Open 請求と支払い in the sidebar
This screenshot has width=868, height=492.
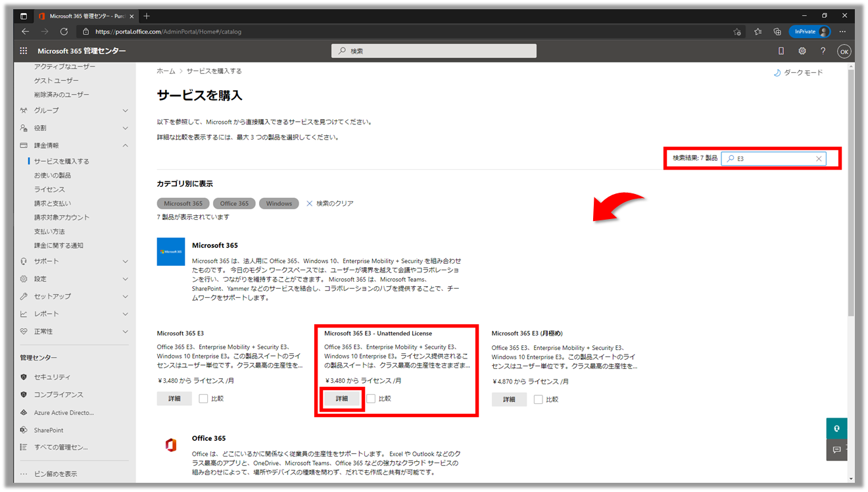pyautogui.click(x=53, y=203)
